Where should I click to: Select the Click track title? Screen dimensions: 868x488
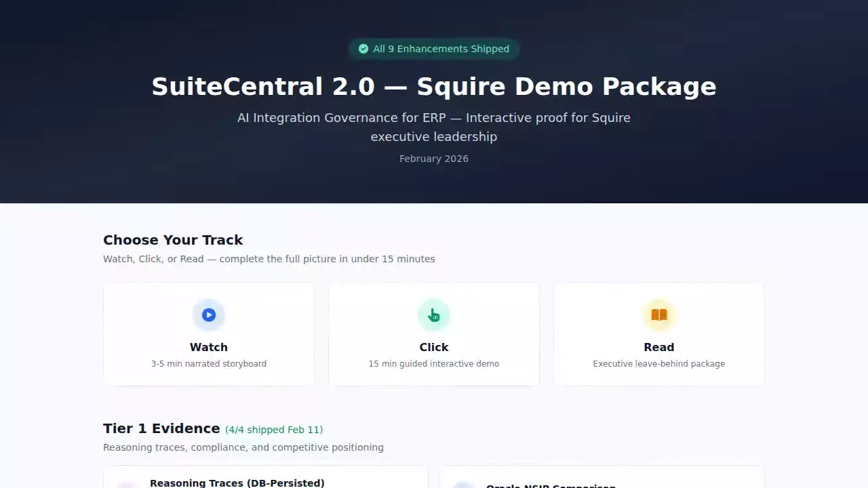pos(434,347)
